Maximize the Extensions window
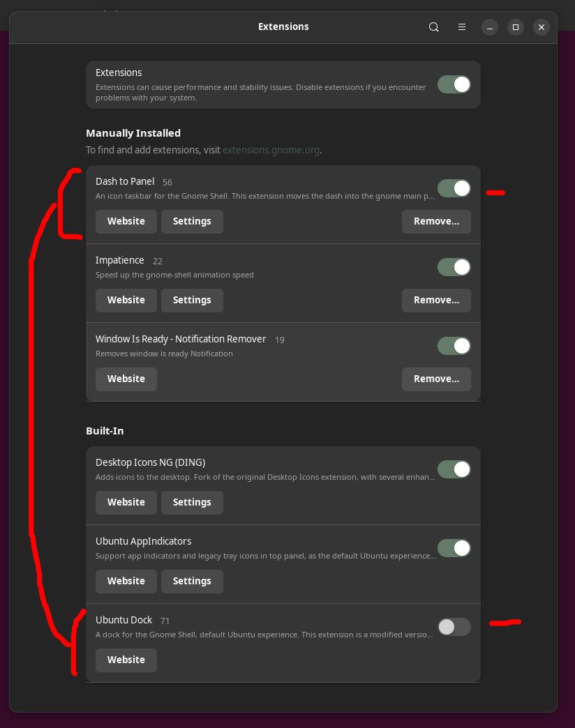This screenshot has height=728, width=575. point(516,27)
